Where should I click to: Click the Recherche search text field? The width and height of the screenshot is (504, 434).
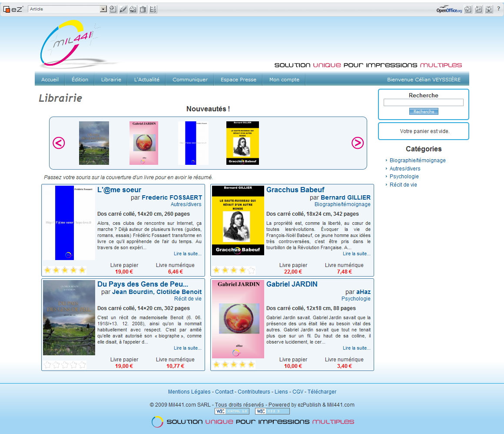point(423,103)
